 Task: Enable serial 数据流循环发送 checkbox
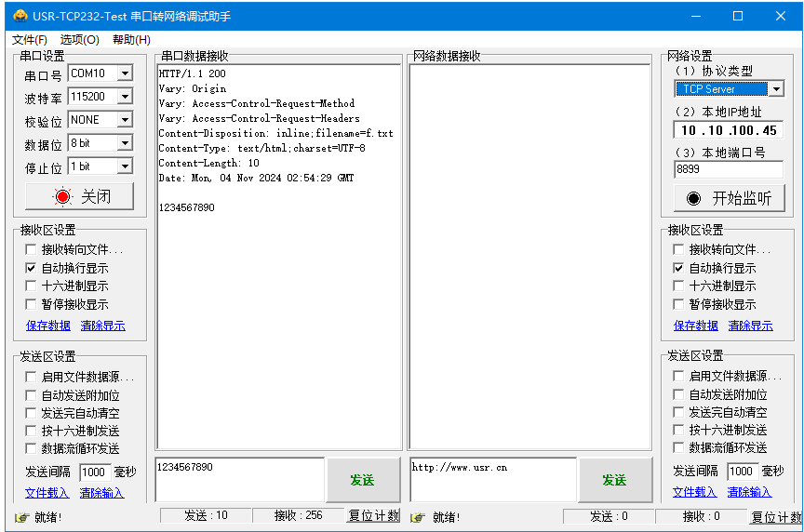pyautogui.click(x=31, y=448)
